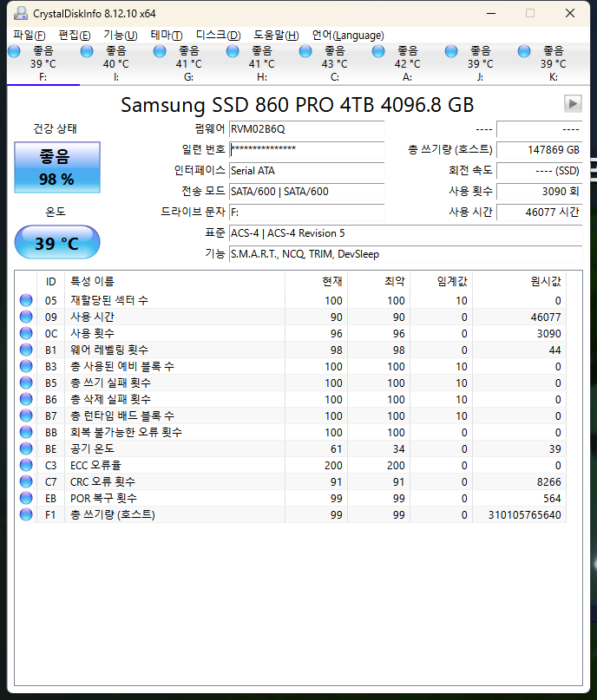Click raw value 8266
The width and height of the screenshot is (597, 700).
click(548, 481)
